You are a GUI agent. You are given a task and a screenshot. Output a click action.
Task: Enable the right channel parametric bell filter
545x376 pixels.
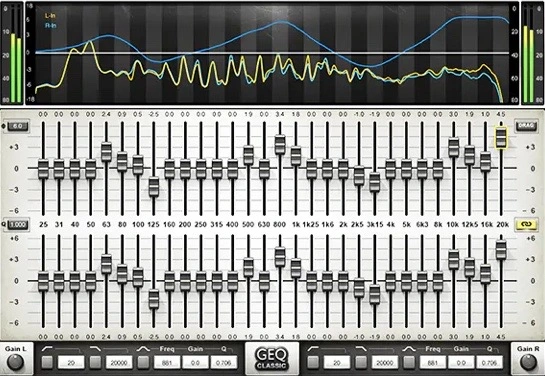(409, 362)
